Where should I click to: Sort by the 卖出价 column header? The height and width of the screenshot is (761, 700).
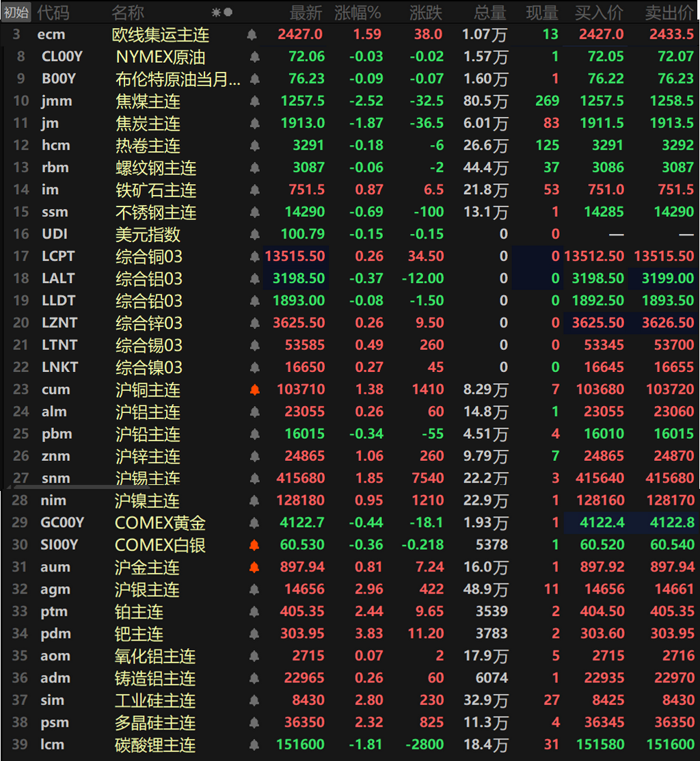coord(669,12)
